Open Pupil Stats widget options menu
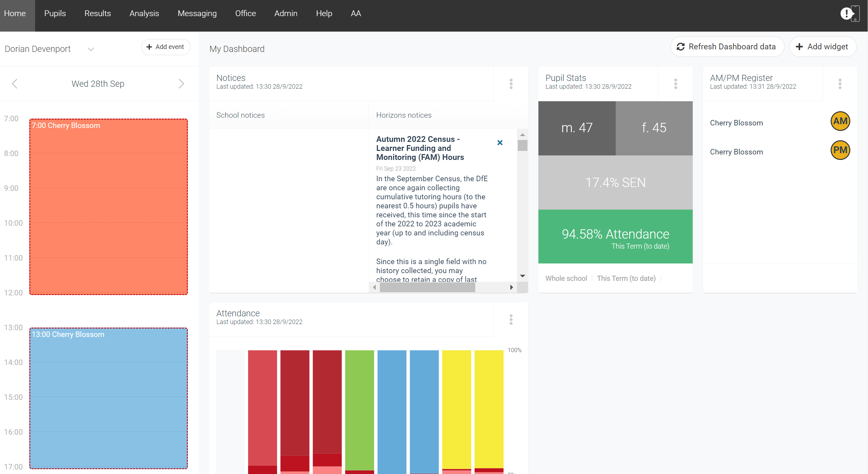Screen dimensions: 868x474 coord(675,84)
